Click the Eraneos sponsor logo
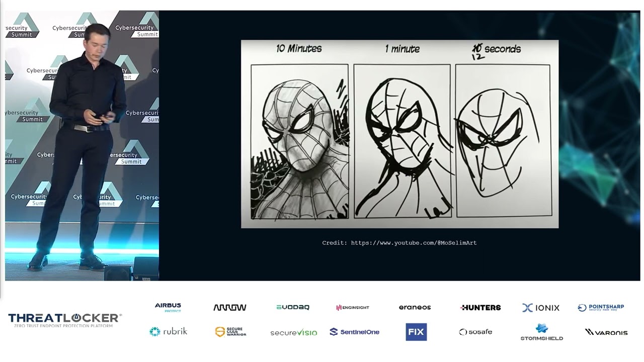The width and height of the screenshot is (644, 362). [x=415, y=307]
